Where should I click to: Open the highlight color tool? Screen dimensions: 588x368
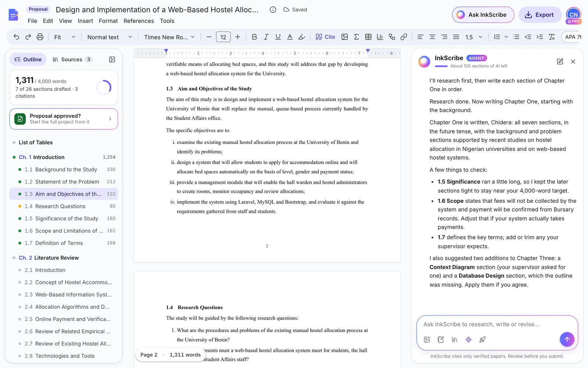(302, 37)
